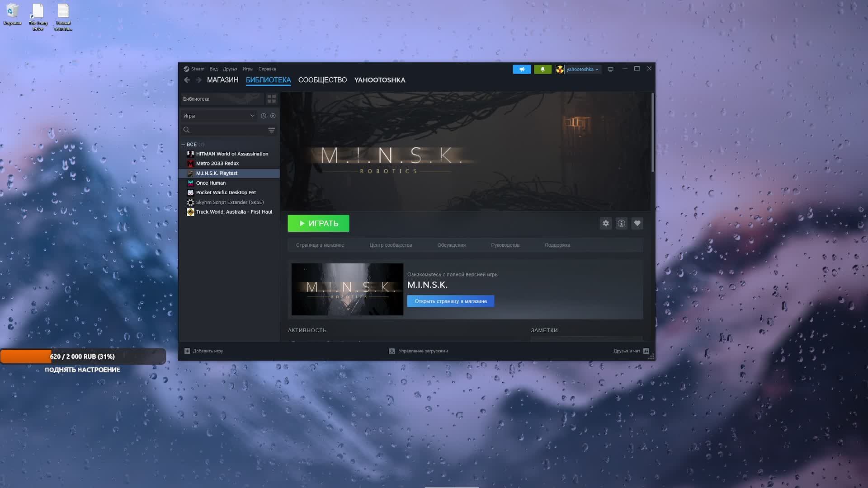Image resolution: width=868 pixels, height=488 pixels.
Task: Open game settings gear icon
Action: 606,223
